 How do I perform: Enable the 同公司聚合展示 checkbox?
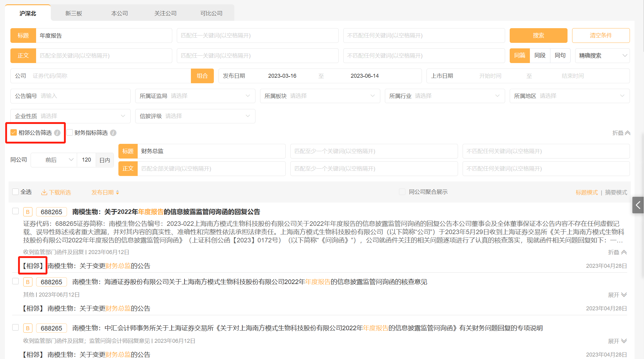(402, 192)
